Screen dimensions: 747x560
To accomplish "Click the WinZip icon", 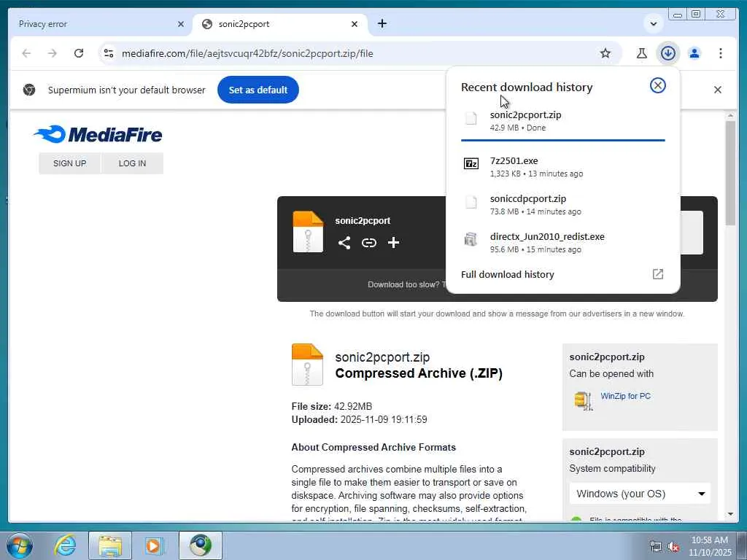I will [583, 400].
